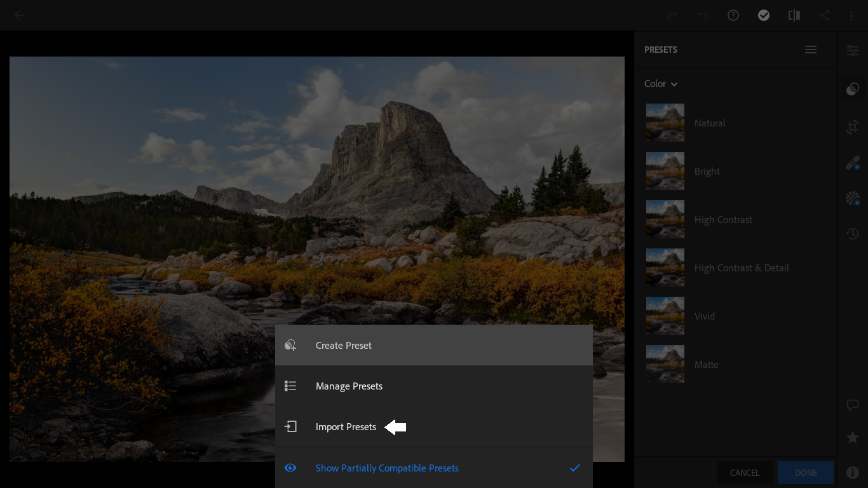The image size is (868, 488).
Task: Select the healing brush tool
Action: tap(853, 163)
